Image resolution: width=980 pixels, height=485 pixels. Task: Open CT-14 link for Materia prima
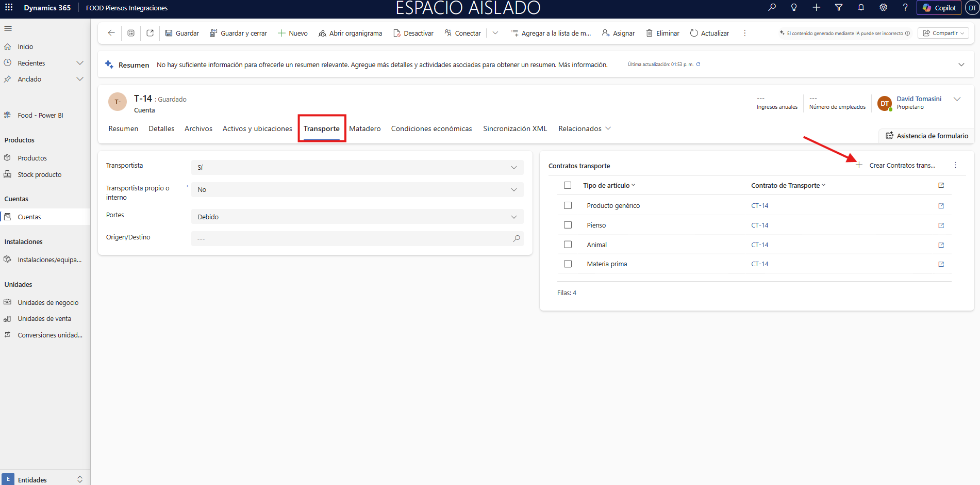tap(759, 264)
